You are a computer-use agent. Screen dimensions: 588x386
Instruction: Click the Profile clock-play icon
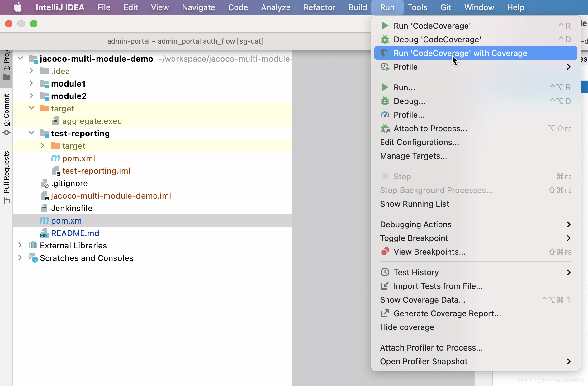click(x=385, y=67)
